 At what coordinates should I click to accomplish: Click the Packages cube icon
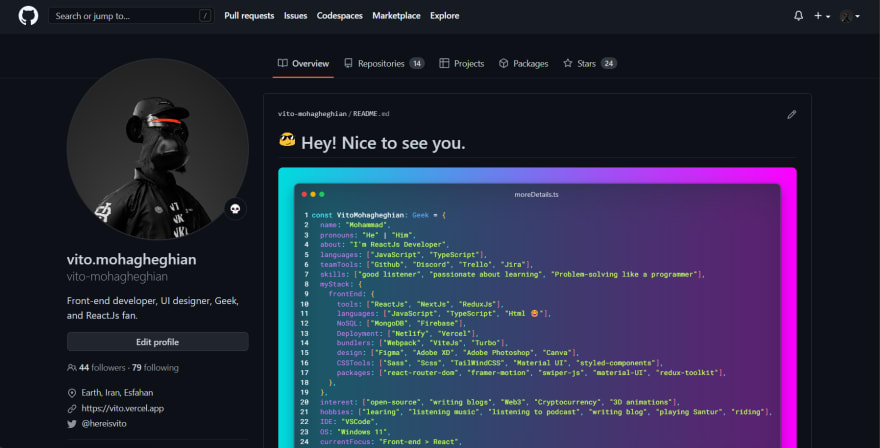[503, 63]
